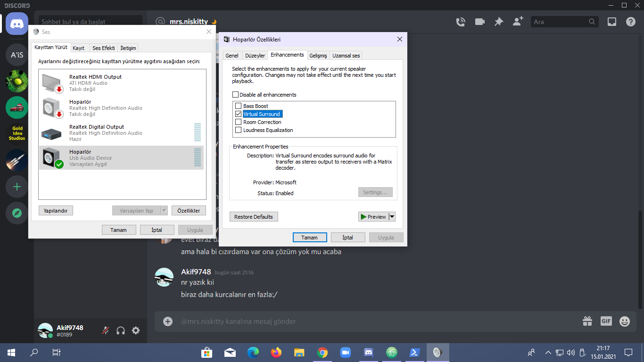Open İletişim tab in Ses window
The height and width of the screenshot is (362, 644).
(x=128, y=48)
